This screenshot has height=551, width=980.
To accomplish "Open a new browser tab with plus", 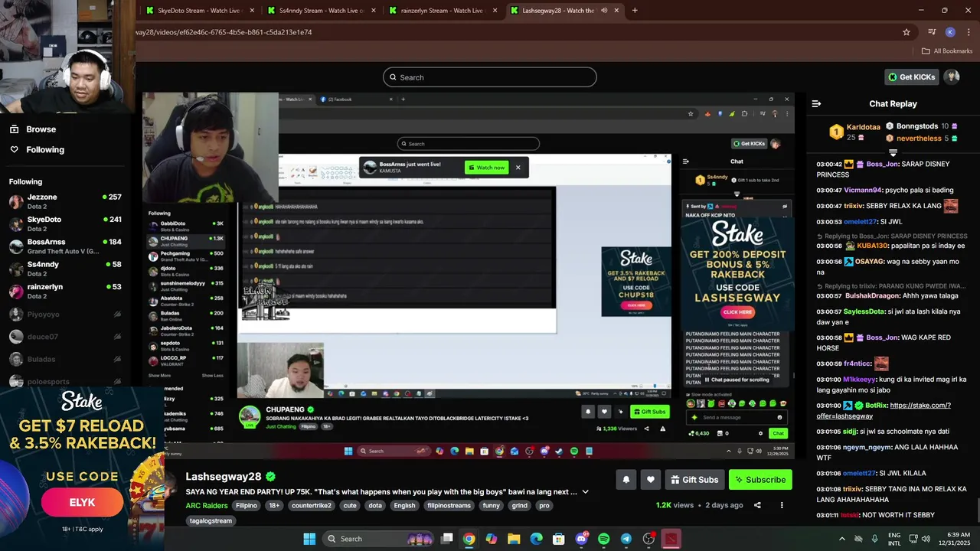I will point(635,11).
